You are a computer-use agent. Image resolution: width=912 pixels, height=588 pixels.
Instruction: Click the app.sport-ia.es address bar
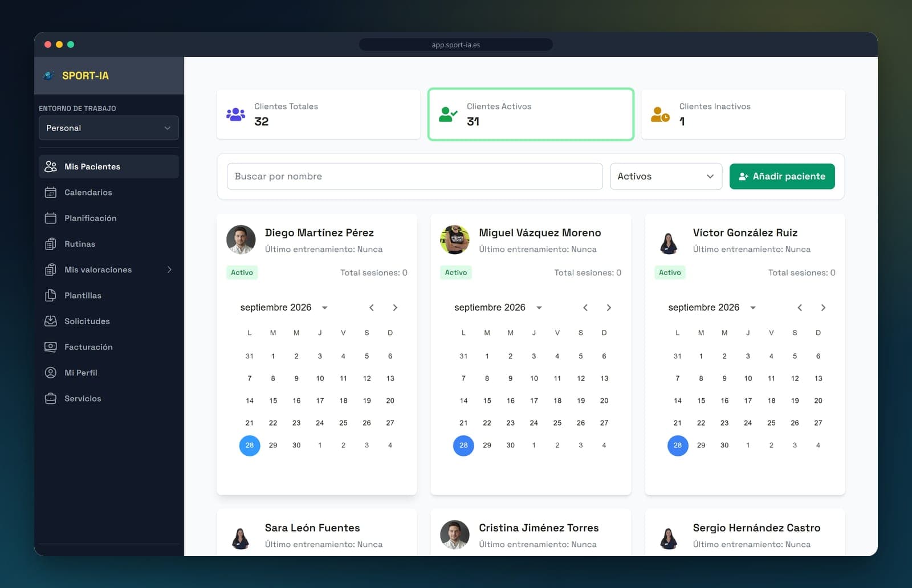click(x=456, y=45)
